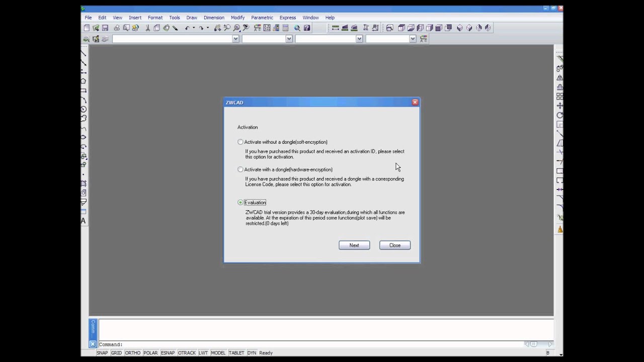
Task: Toggle TABLET mode in status bar
Action: click(x=236, y=353)
